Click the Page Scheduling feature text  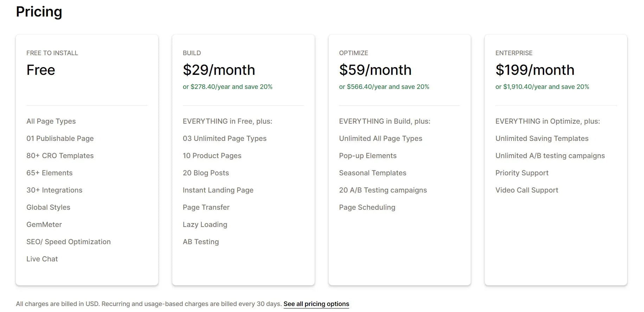[x=367, y=207]
